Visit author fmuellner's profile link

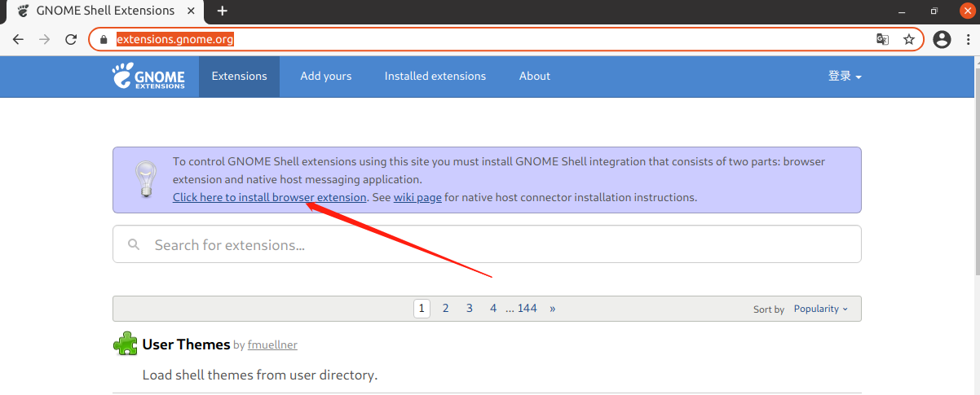[x=272, y=345]
